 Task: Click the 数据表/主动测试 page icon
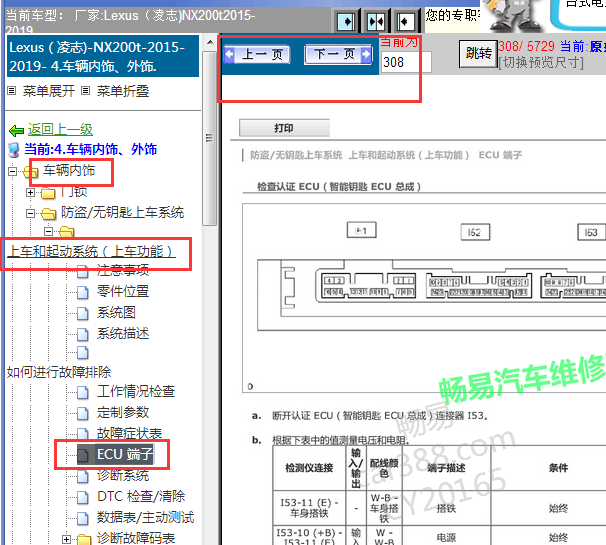coord(82,518)
